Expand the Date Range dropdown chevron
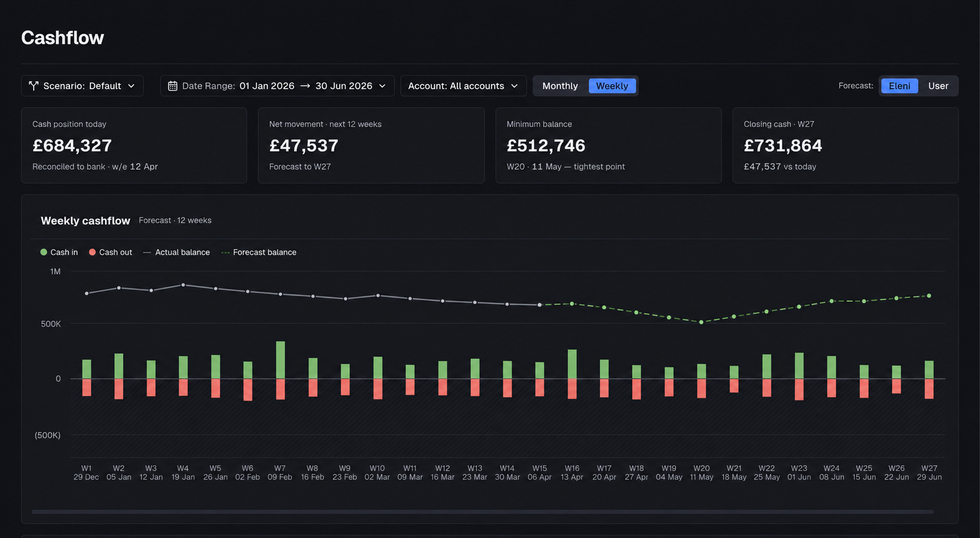This screenshot has width=980, height=538. coord(382,86)
